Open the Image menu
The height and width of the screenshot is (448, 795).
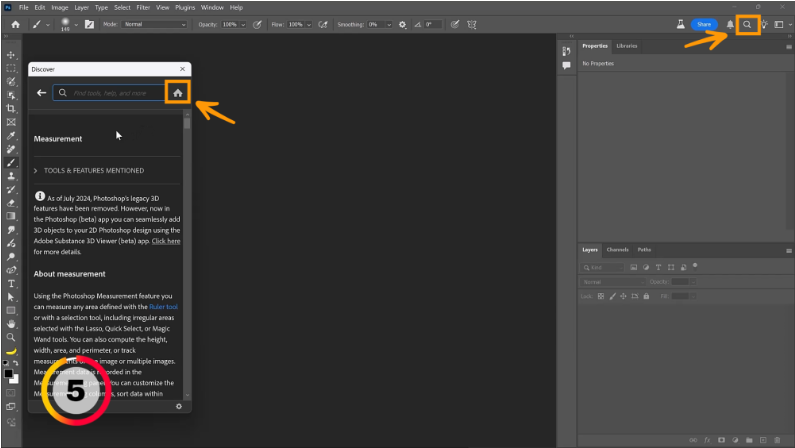coord(59,8)
